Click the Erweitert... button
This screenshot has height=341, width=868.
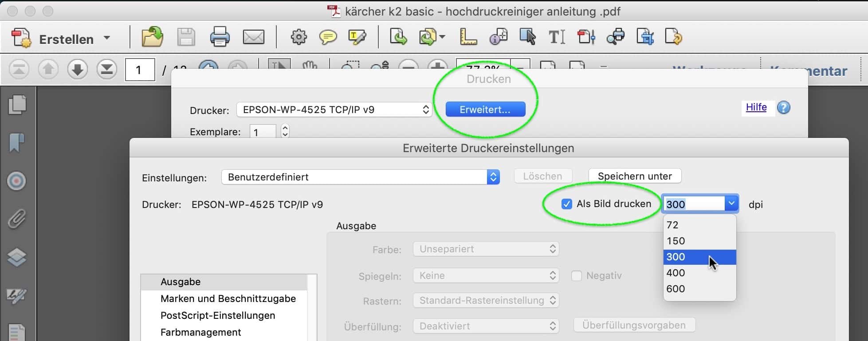point(485,110)
